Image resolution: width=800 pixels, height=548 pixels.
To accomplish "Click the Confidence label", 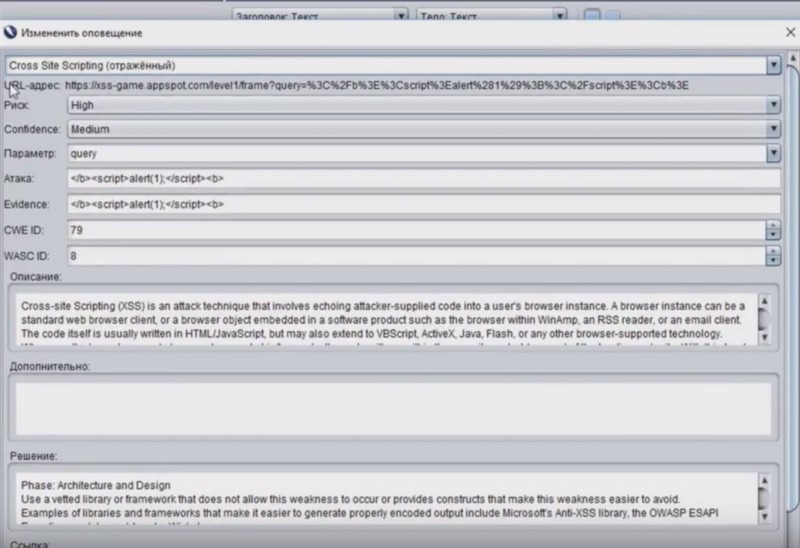I will (32, 129).
